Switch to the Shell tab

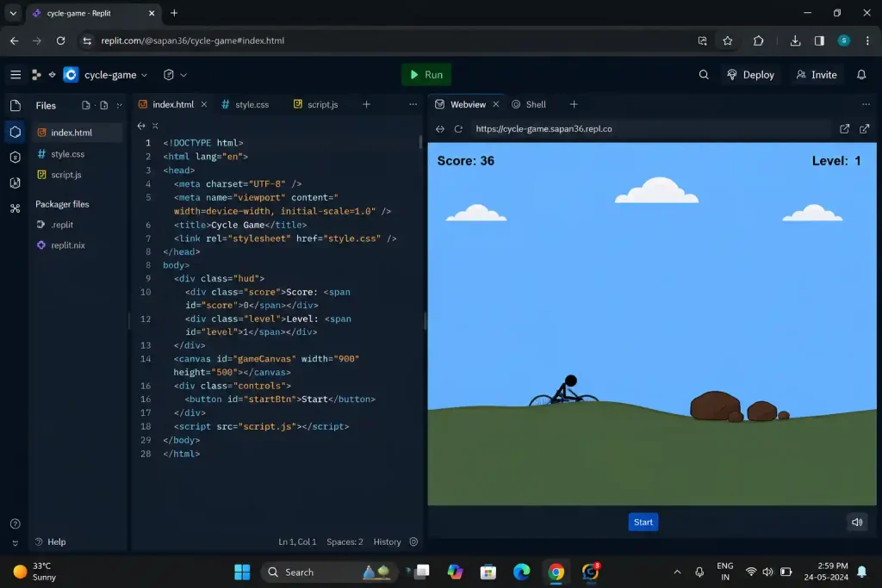pyautogui.click(x=529, y=104)
